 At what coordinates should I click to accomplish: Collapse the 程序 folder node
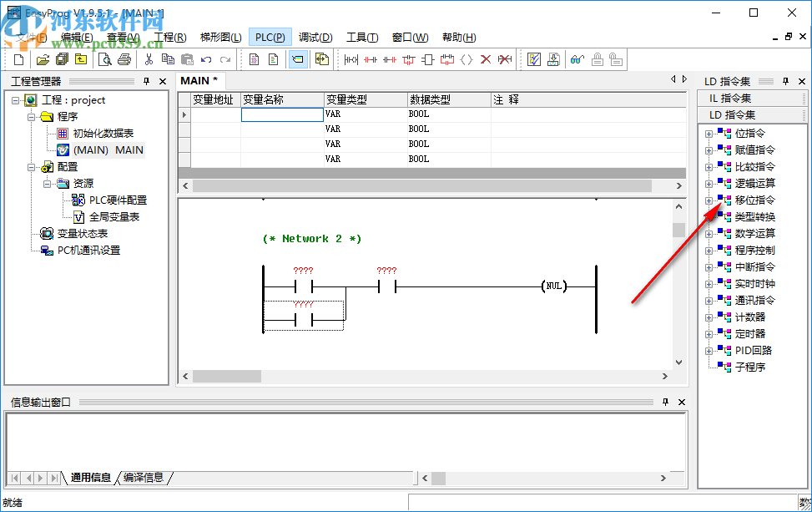[x=31, y=117]
